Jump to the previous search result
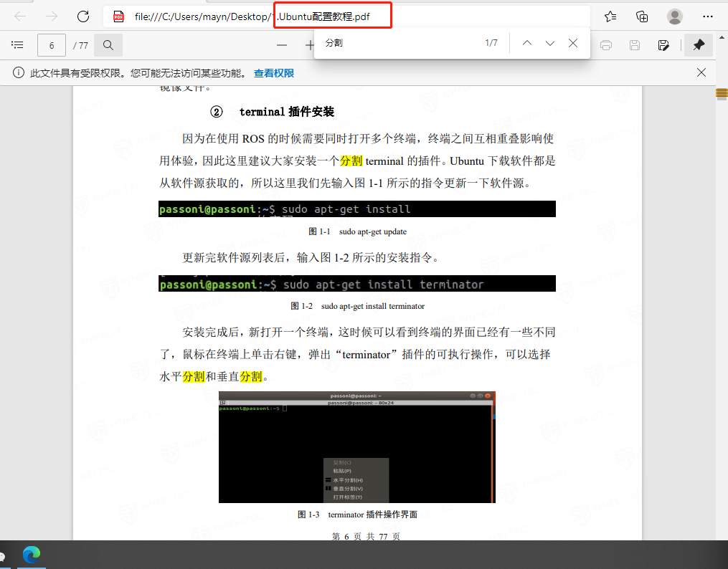The image size is (728, 569). (x=527, y=43)
